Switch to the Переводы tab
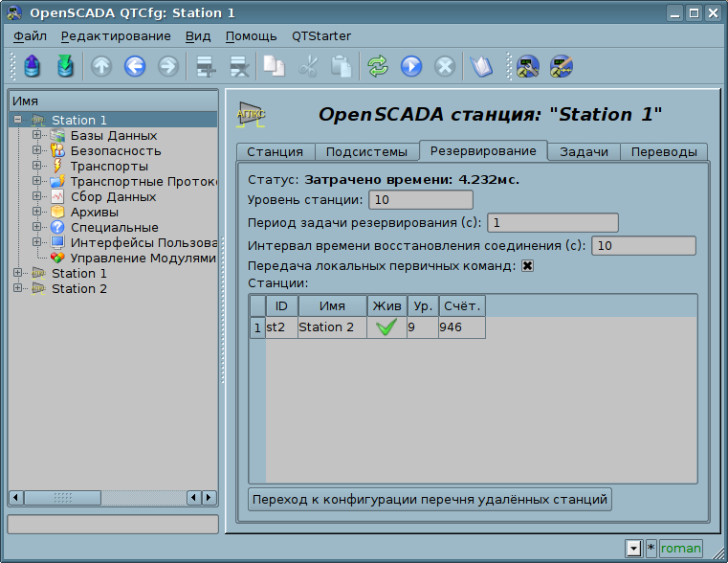 pos(664,152)
